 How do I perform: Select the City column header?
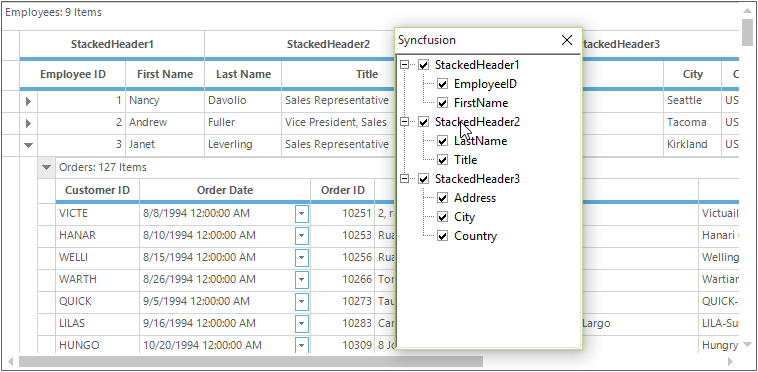pos(692,74)
